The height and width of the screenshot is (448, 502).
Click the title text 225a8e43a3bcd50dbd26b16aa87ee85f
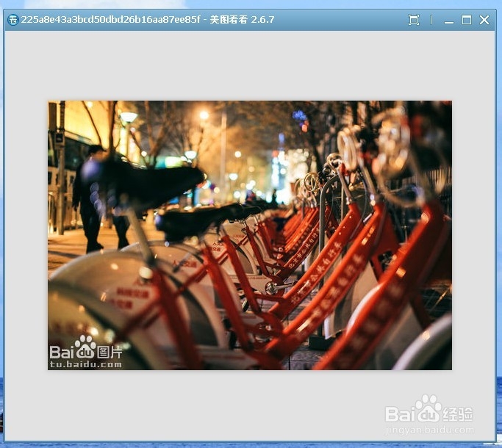pos(110,20)
